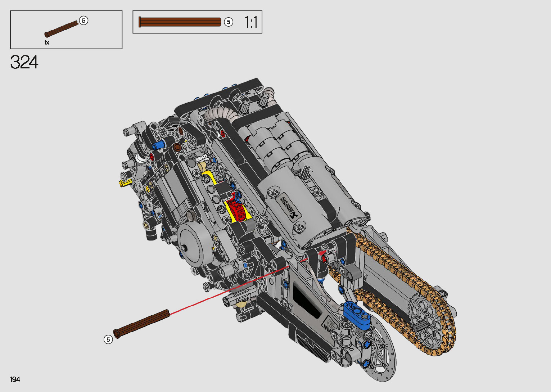Click the circled 5 in the parts box
This screenshot has width=551, height=392.
(83, 21)
